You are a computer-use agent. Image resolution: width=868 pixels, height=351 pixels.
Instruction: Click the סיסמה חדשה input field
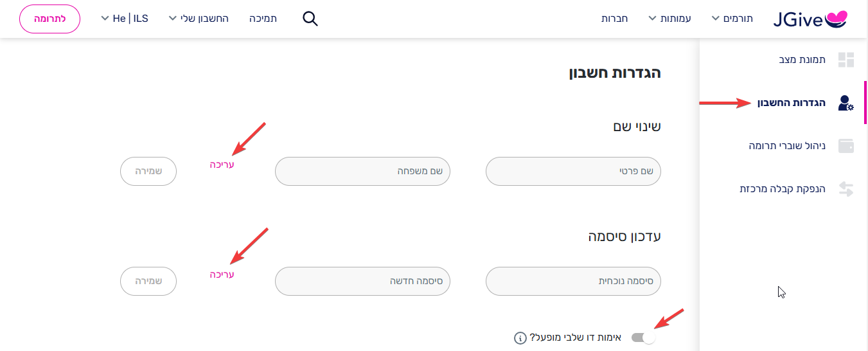tap(362, 282)
